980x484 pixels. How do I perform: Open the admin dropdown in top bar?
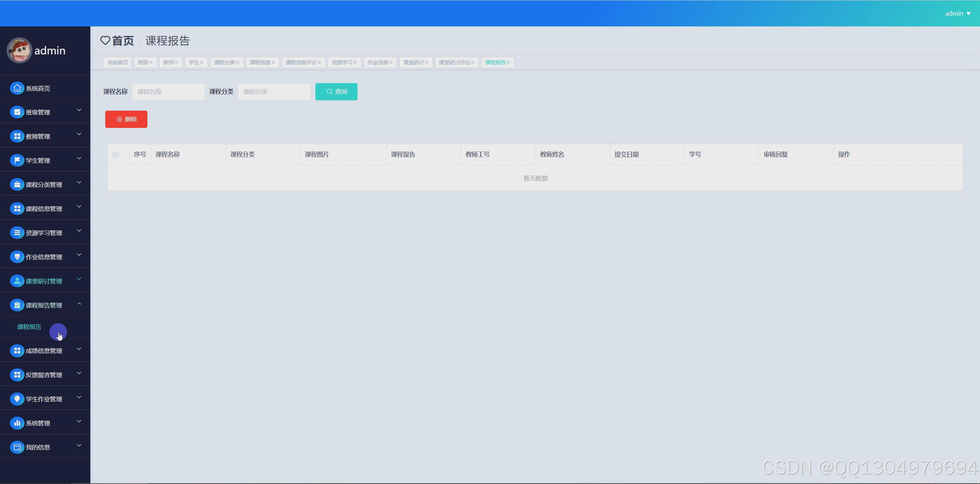coord(957,13)
